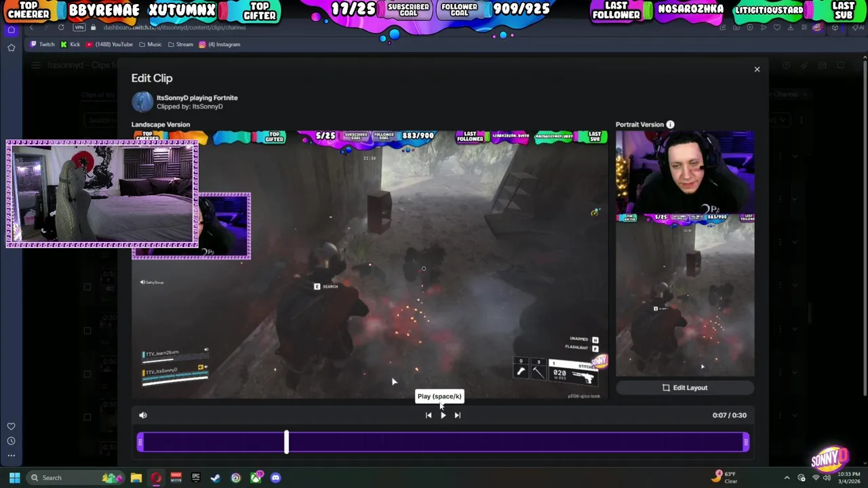Viewport: 868px width, 488px height.
Task: Click the landscape version video preview
Action: tap(370, 264)
